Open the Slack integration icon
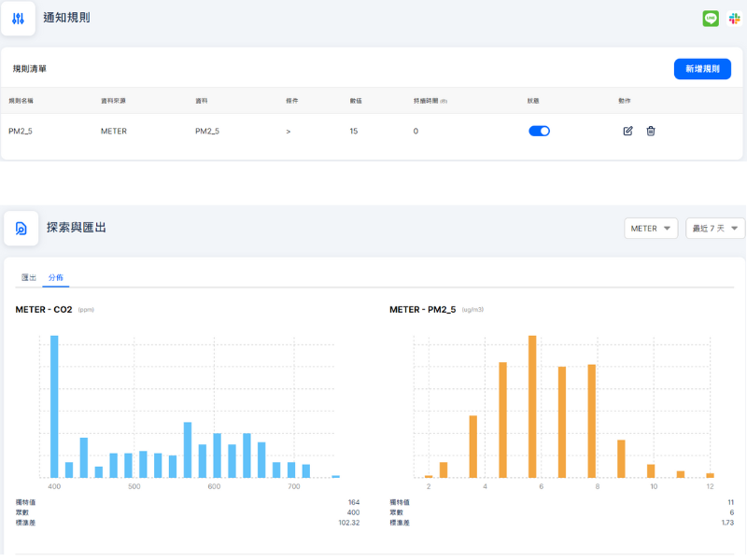The width and height of the screenshot is (747, 560). (734, 19)
